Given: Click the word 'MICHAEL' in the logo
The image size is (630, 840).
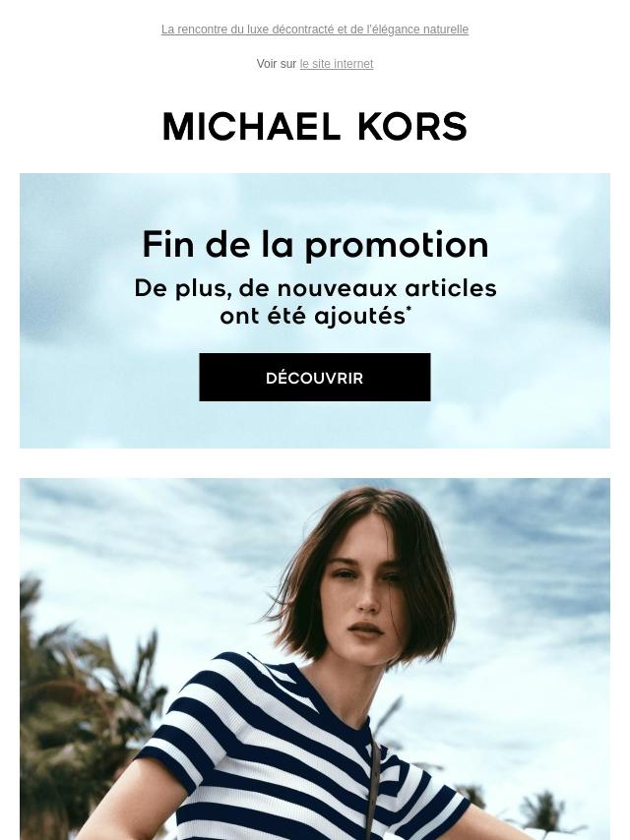Looking at the screenshot, I should coord(251,127).
